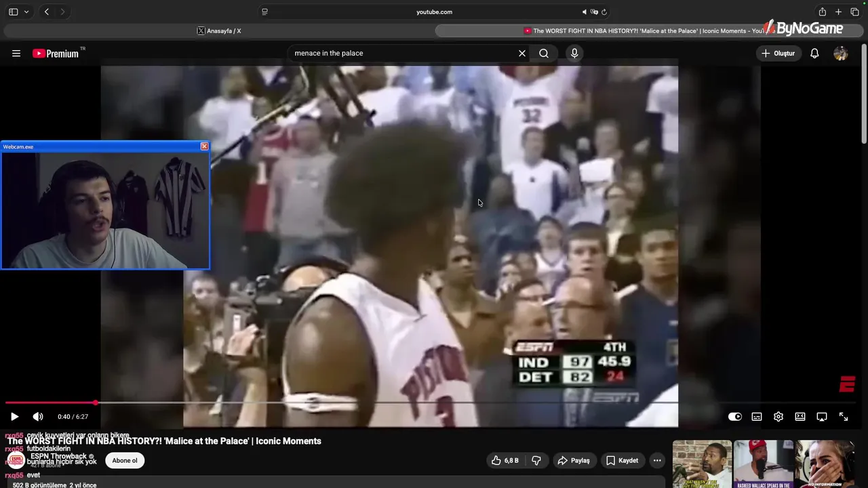Save the video with Kaydet
Image resolution: width=868 pixels, height=488 pixels.
pyautogui.click(x=622, y=460)
